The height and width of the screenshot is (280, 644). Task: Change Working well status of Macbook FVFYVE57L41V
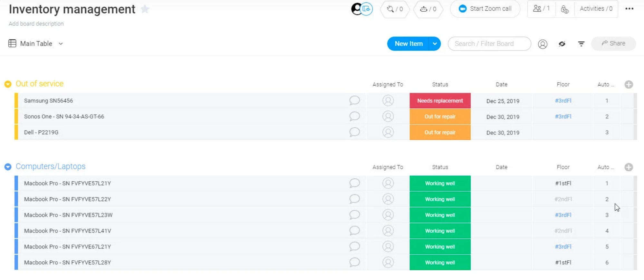[440, 231]
